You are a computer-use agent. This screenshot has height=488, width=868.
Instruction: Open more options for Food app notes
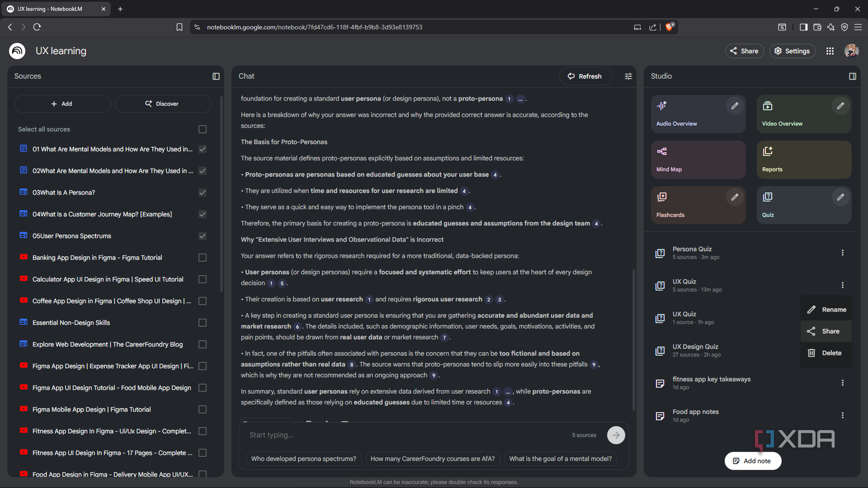coord(842,415)
